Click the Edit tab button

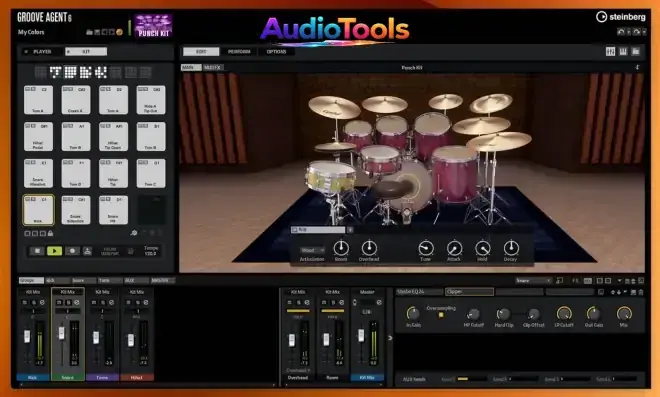coord(201,51)
